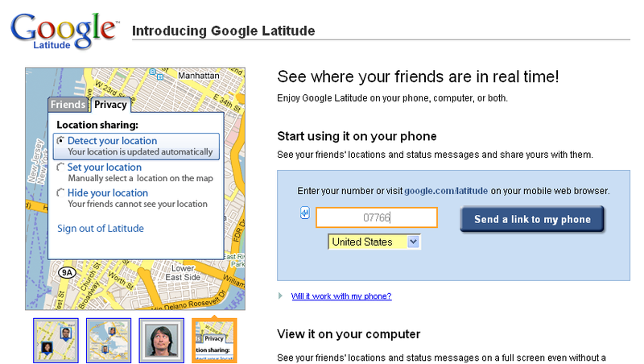This screenshot has height=364, width=644.
Task: Select the highlighted Privacy thumbnail
Action: (214, 340)
